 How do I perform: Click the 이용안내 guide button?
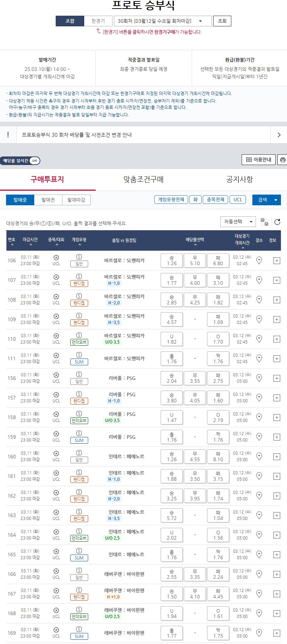259,160
